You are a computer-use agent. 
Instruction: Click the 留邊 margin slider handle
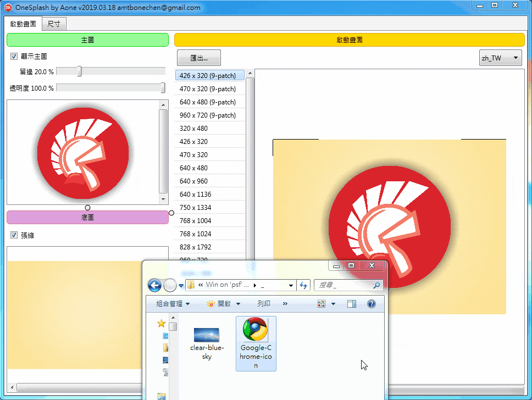pos(80,71)
